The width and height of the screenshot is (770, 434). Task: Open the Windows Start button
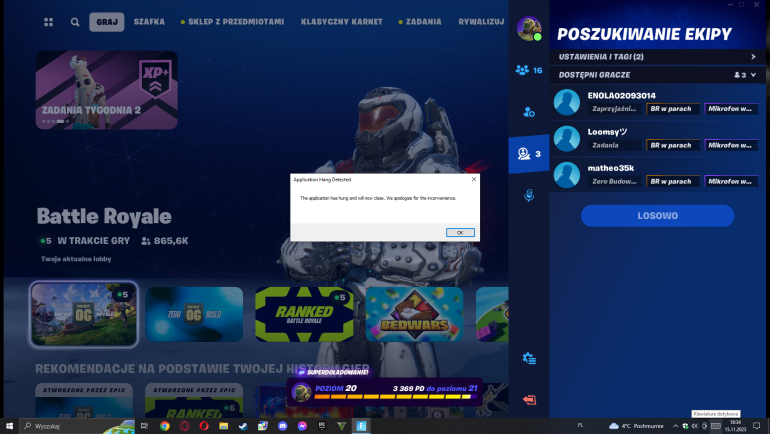9,426
